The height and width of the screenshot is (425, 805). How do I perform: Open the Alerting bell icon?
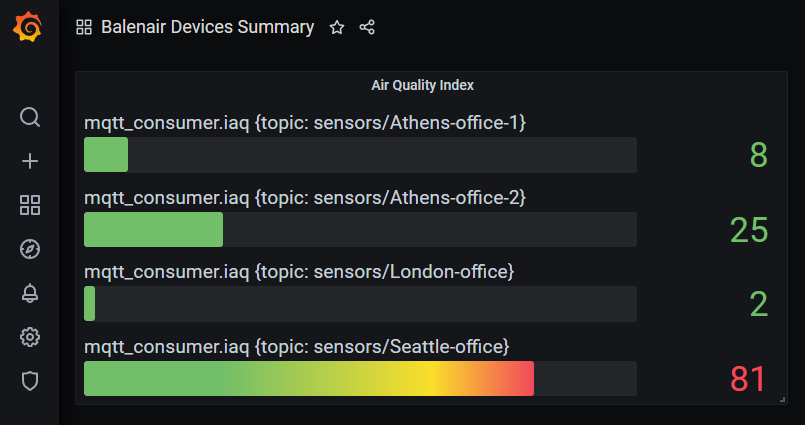click(x=30, y=293)
